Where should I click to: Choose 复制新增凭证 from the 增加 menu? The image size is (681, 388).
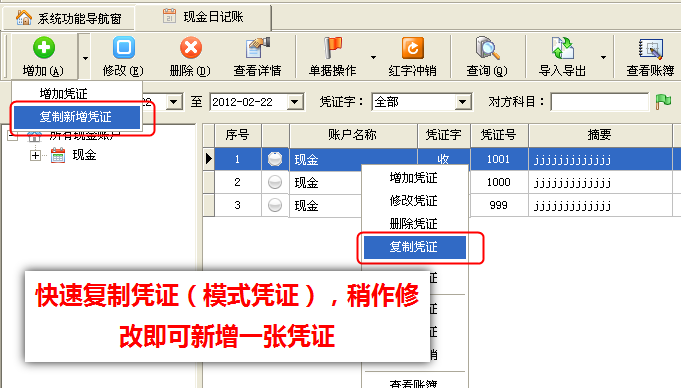(77, 117)
